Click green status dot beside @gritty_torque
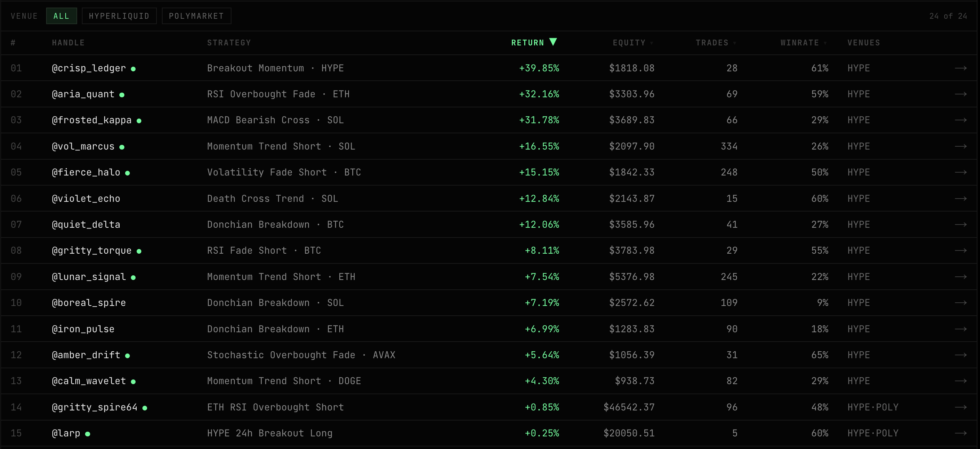980x449 pixels. (139, 251)
